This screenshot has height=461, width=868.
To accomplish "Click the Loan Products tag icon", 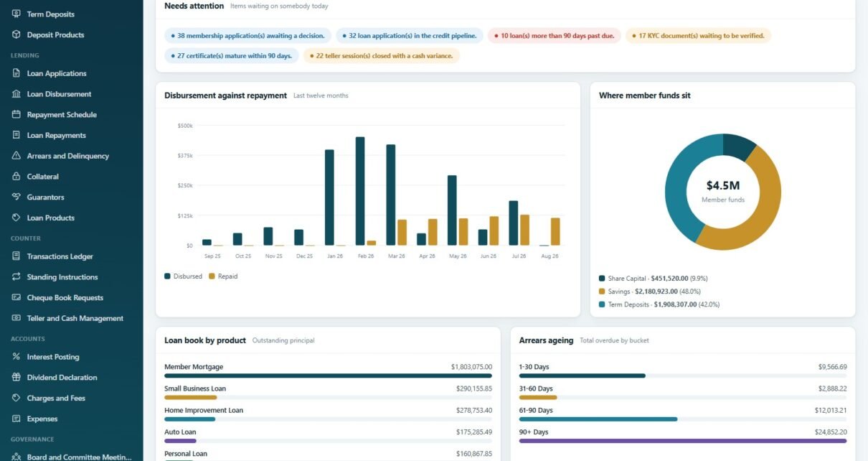I will pyautogui.click(x=16, y=218).
